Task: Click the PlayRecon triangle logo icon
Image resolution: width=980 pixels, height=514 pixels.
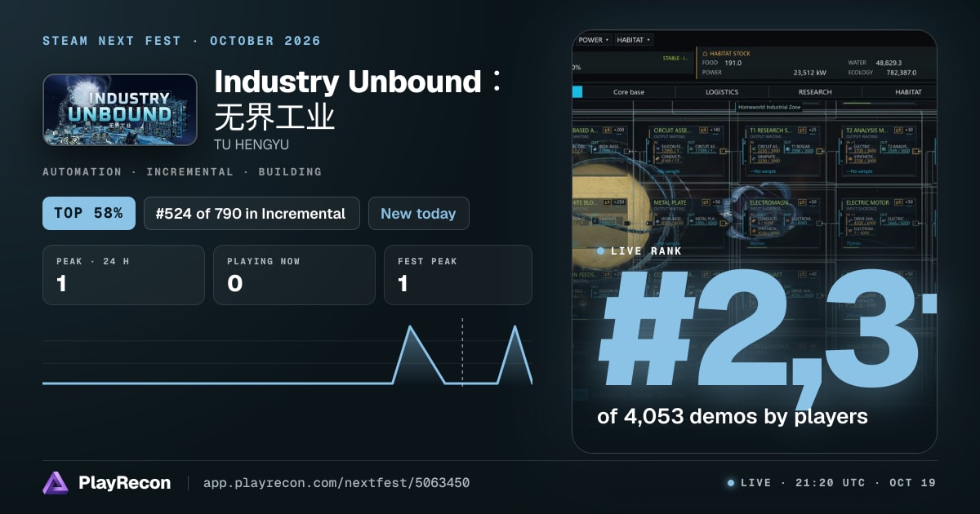Action: (55, 482)
